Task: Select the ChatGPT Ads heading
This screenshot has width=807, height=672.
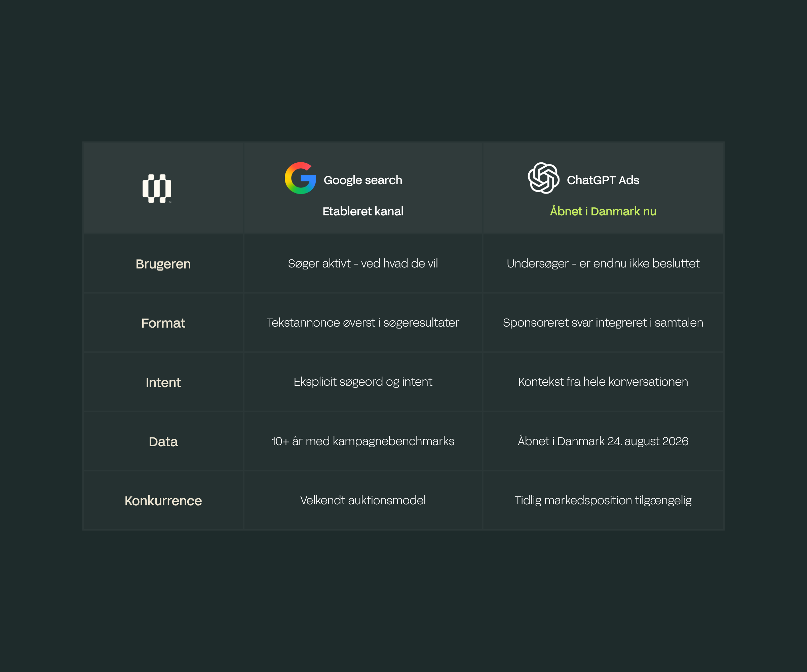Action: (603, 180)
